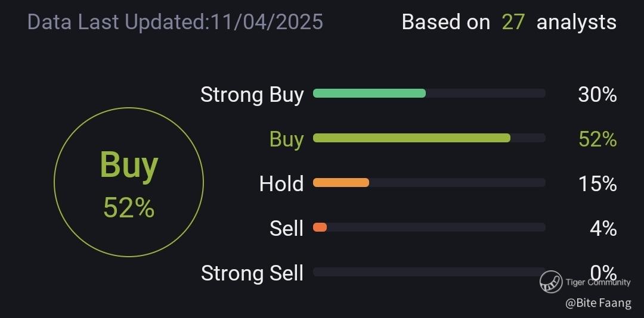Click the olive Buy rating bar
644x318 pixels.
[411, 138]
